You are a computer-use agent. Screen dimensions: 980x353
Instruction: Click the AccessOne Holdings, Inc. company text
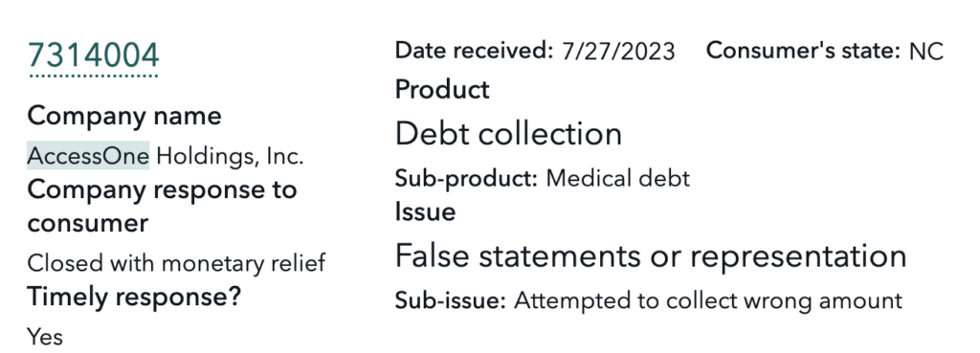(166, 156)
